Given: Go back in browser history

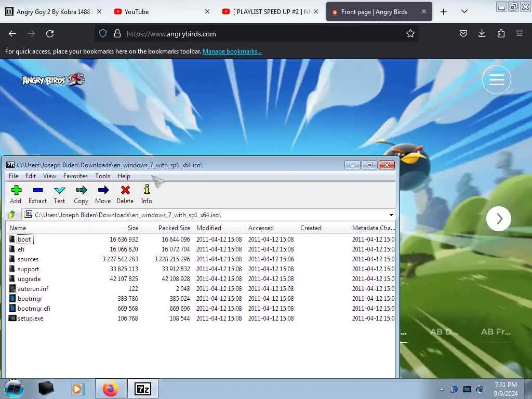Looking at the screenshot, I should (12, 34).
